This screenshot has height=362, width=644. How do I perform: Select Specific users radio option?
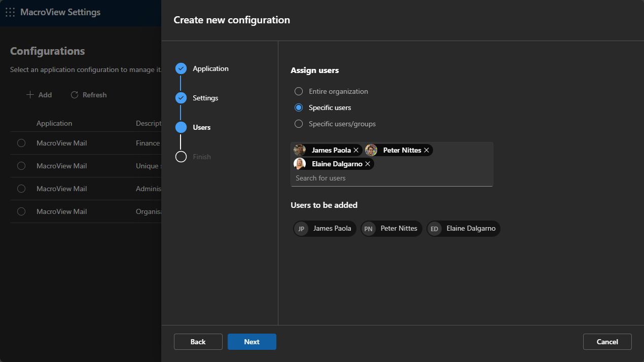pyautogui.click(x=299, y=107)
